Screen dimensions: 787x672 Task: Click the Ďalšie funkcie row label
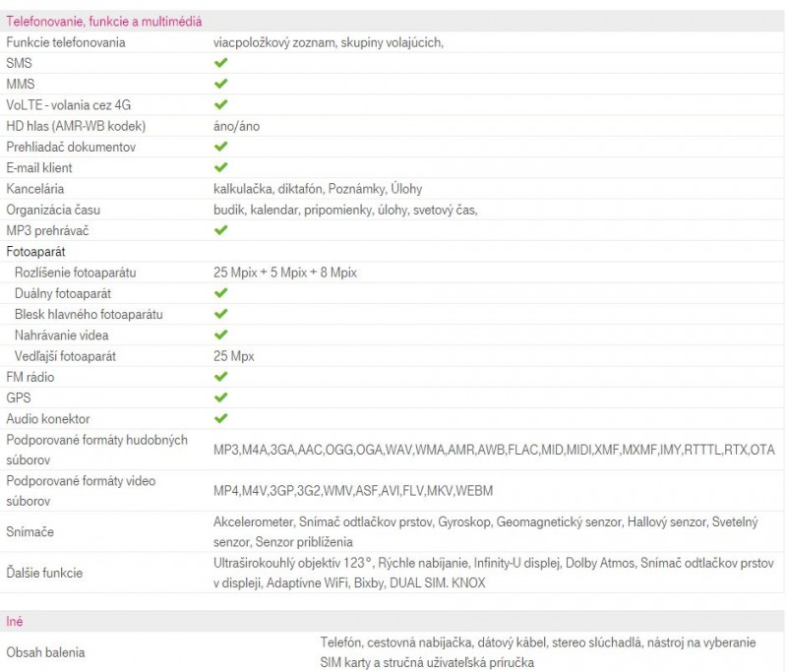point(44,573)
